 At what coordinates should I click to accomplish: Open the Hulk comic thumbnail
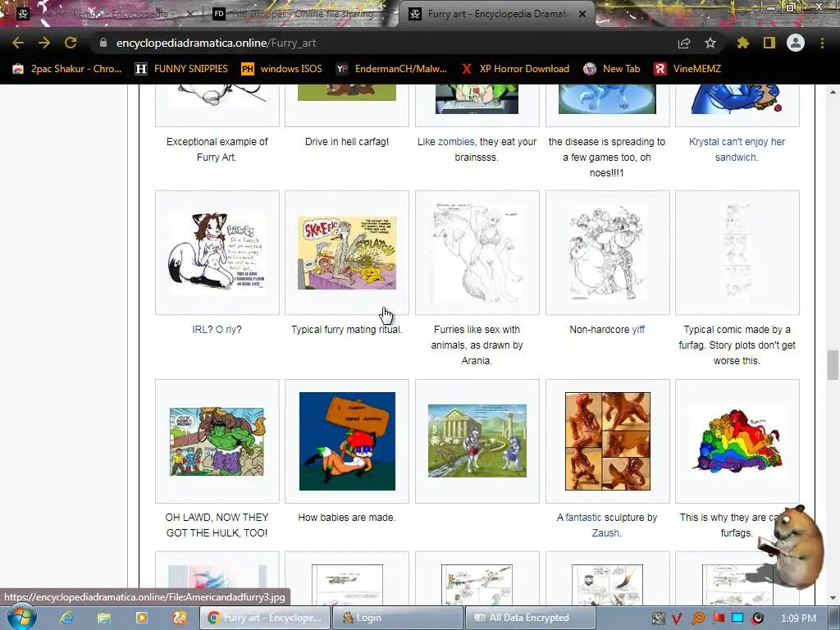point(217,441)
